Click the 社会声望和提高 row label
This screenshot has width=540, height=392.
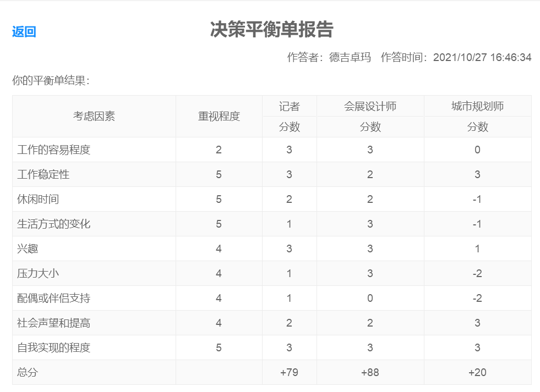pyautogui.click(x=54, y=323)
